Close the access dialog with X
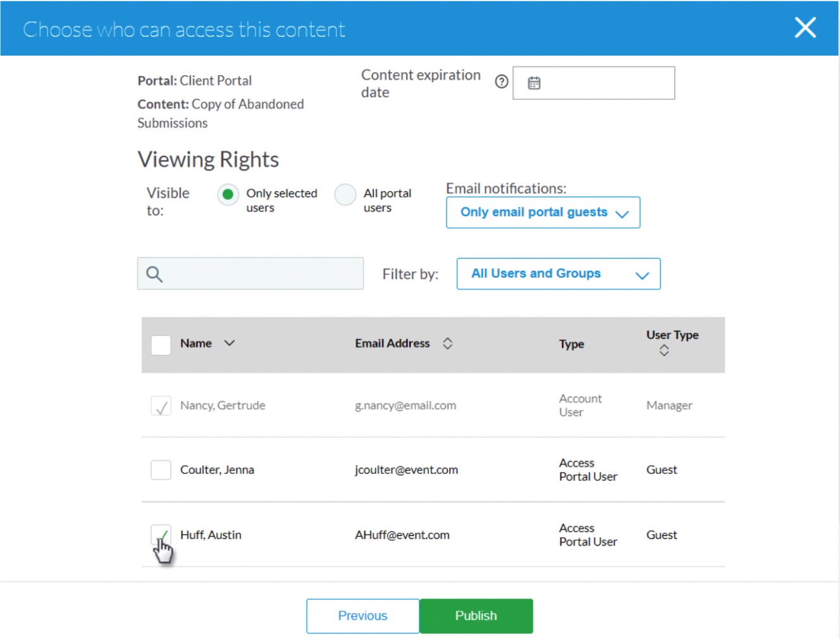 tap(805, 28)
